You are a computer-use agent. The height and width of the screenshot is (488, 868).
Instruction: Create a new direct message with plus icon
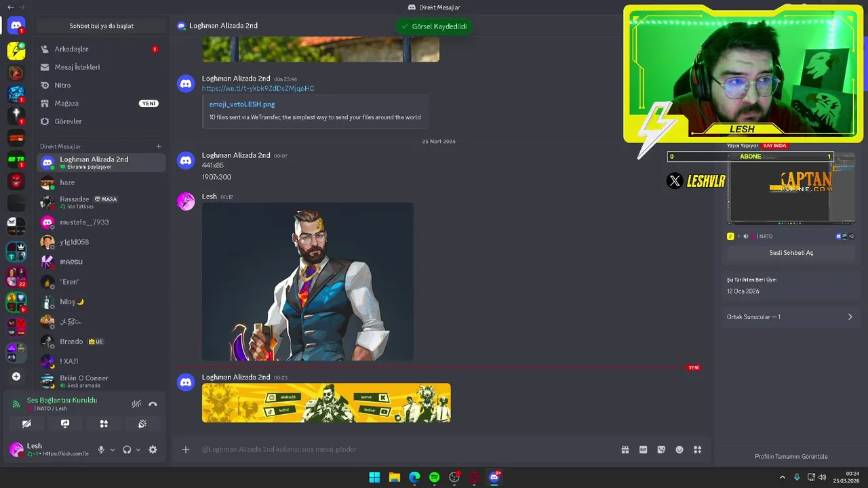[159, 146]
